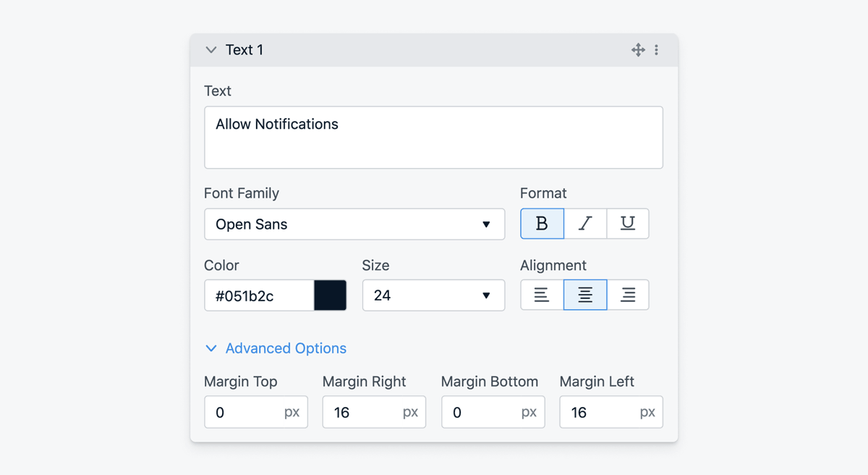This screenshot has width=868, height=475.
Task: Open the Size dropdown showing 24
Action: [x=433, y=295]
